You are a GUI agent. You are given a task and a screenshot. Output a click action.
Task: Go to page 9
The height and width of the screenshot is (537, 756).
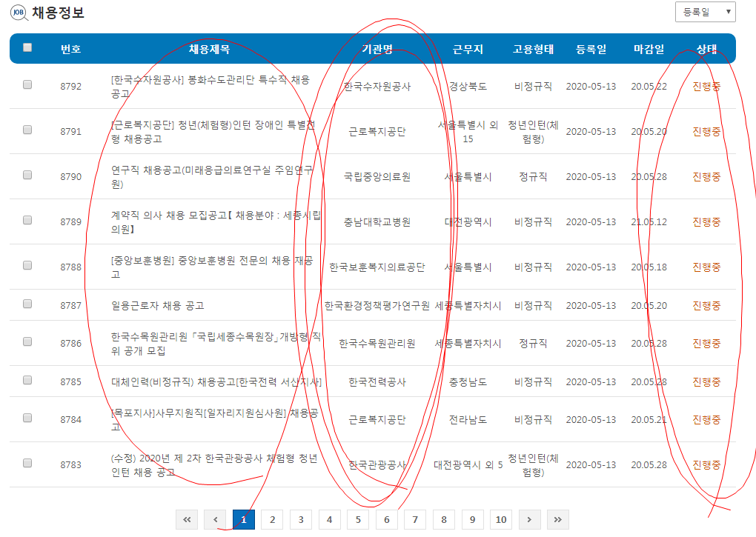tap(472, 520)
